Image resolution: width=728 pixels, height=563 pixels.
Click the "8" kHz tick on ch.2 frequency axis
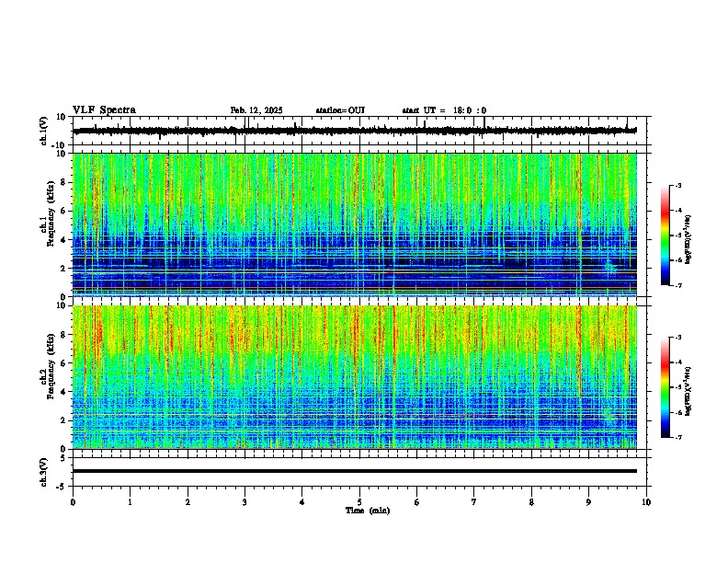coord(64,335)
